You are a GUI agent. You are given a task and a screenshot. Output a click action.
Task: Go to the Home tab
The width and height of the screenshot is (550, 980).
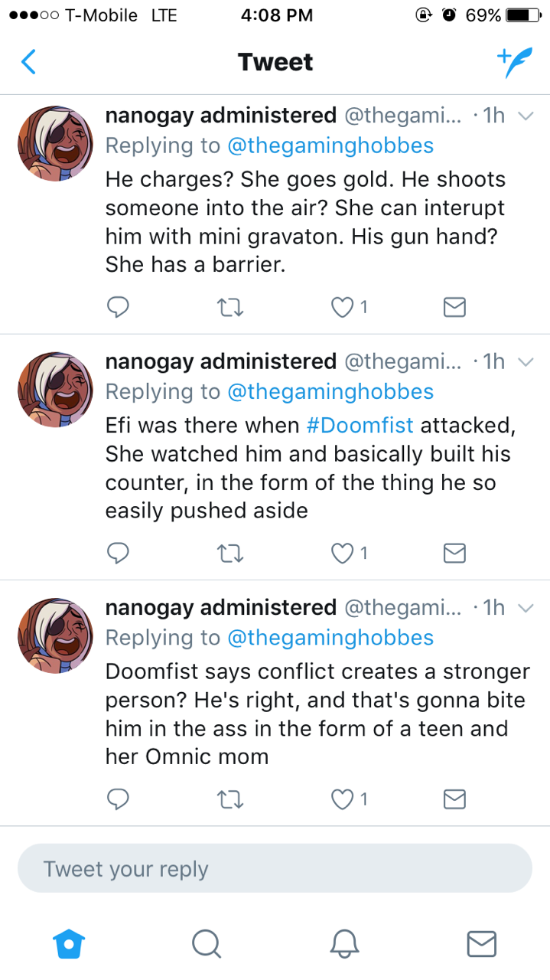[69, 943]
